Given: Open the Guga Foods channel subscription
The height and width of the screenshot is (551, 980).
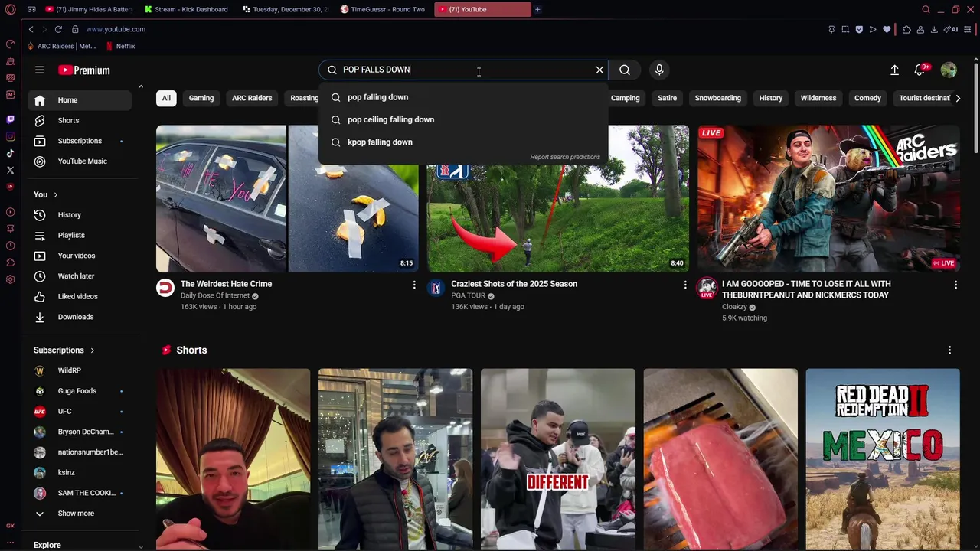Looking at the screenshot, I should point(80,391).
